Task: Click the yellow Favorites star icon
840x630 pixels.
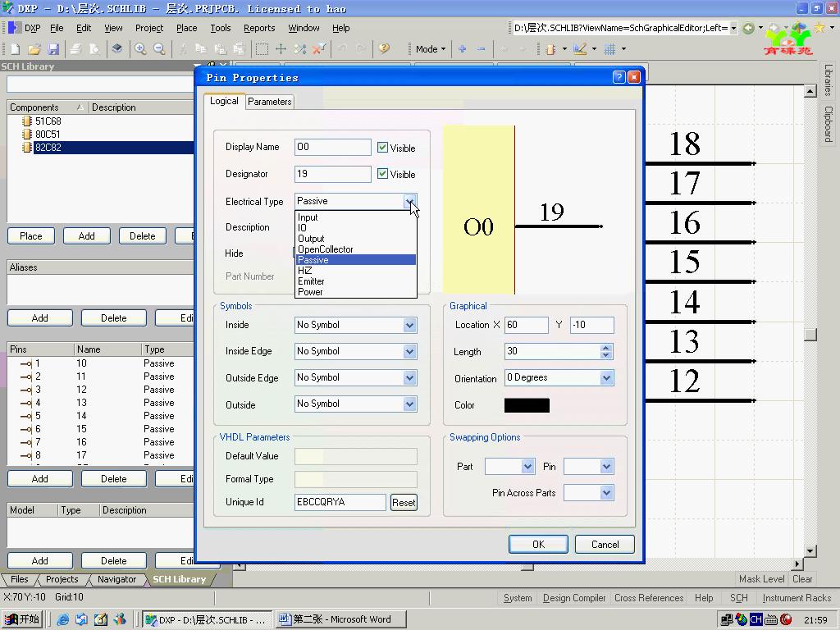Action: (x=819, y=27)
